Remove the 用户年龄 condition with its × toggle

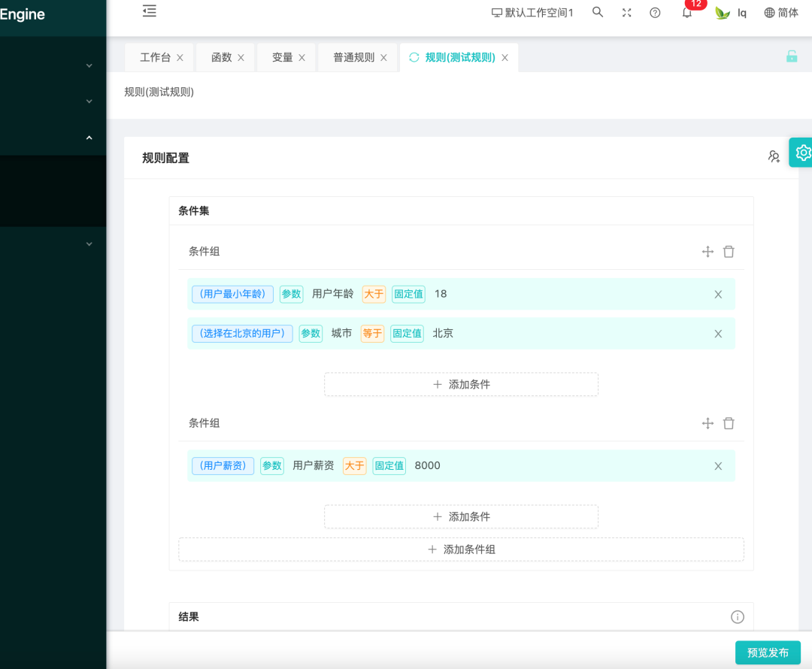(x=718, y=294)
